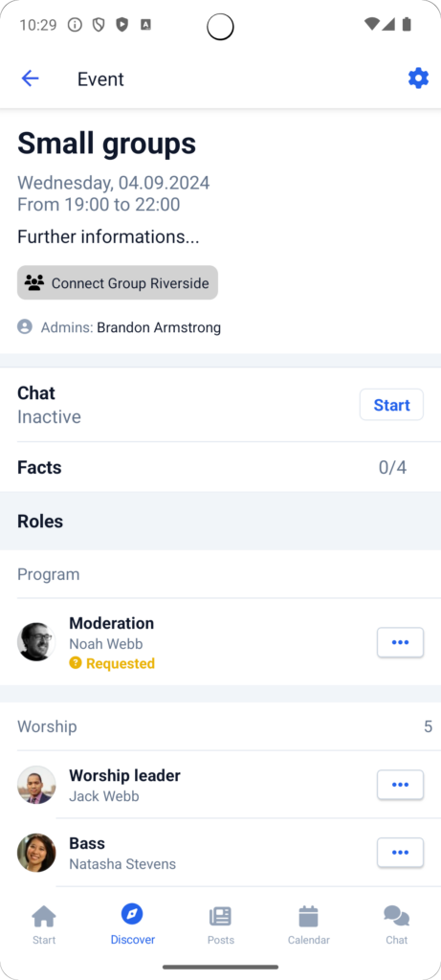Open options menu for Worship leader

401,785
